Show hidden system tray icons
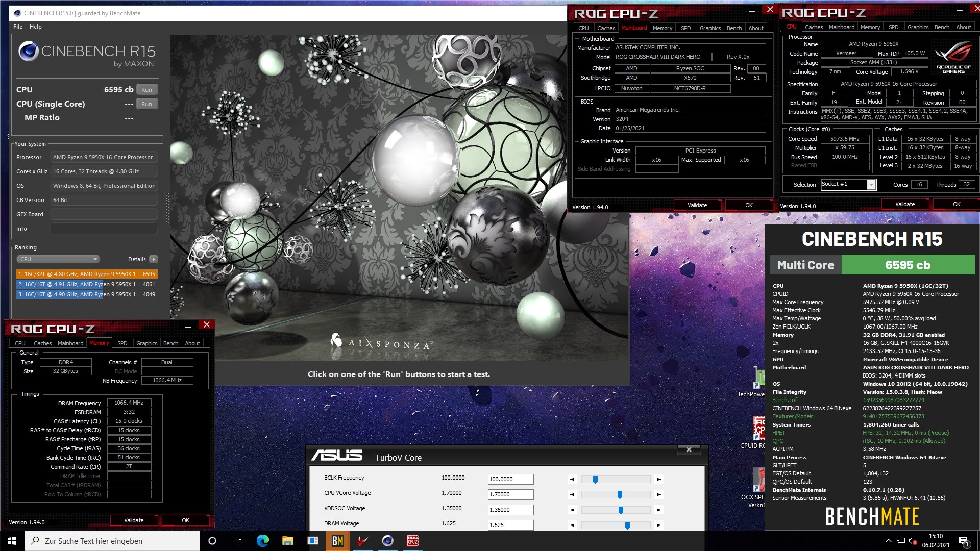This screenshot has width=980, height=551. (888, 541)
